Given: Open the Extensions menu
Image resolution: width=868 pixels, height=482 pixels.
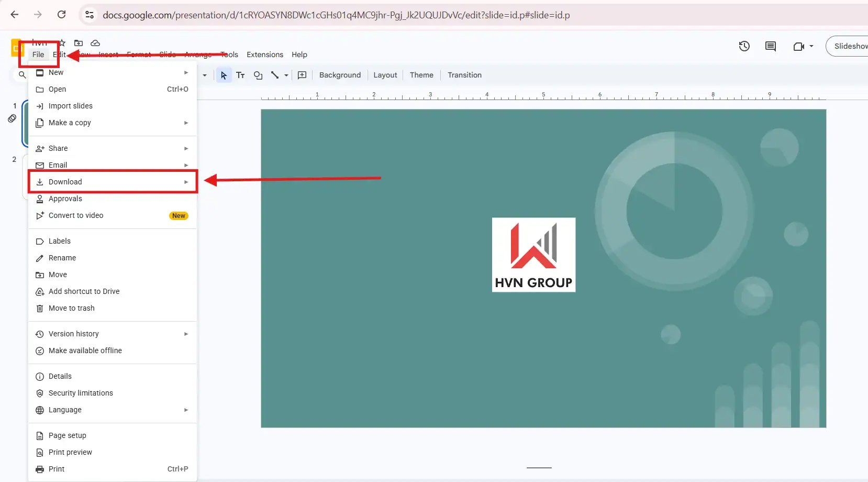Looking at the screenshot, I should pos(264,54).
